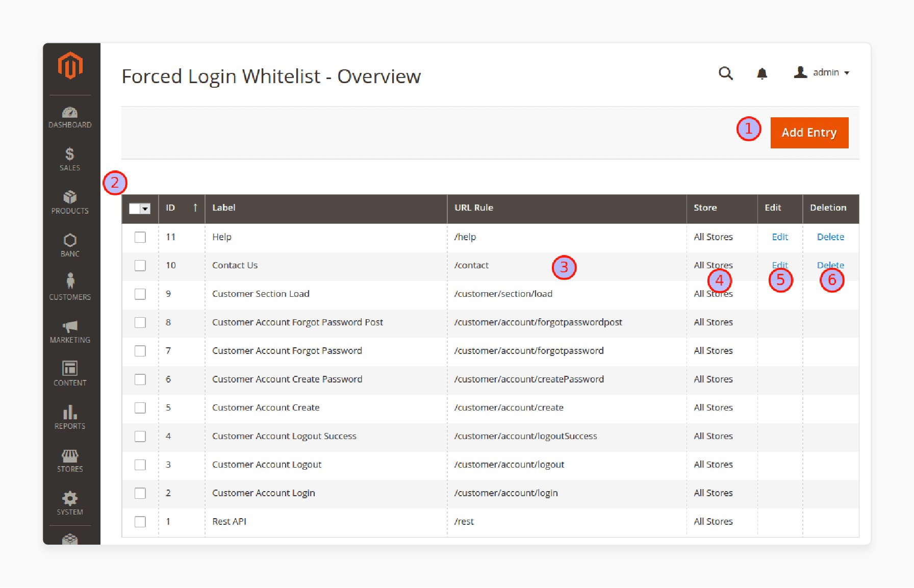Click the Stores sidebar icon
The width and height of the screenshot is (914, 588).
point(70,455)
